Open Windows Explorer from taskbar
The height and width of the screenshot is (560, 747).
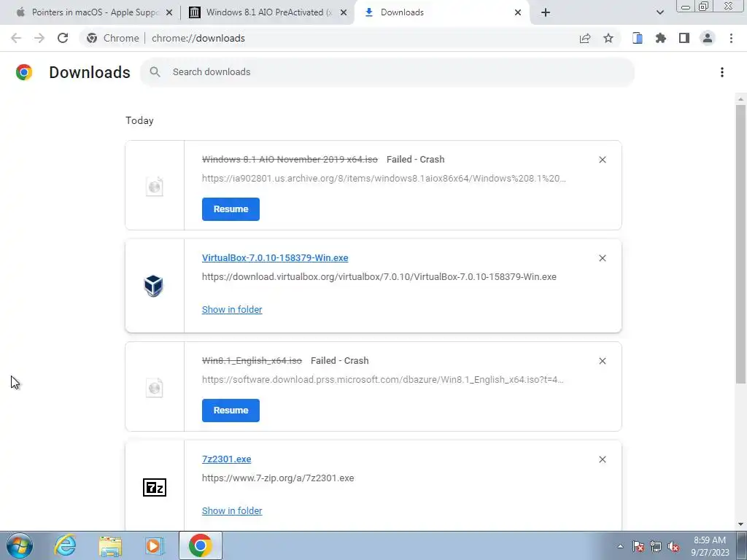click(110, 546)
